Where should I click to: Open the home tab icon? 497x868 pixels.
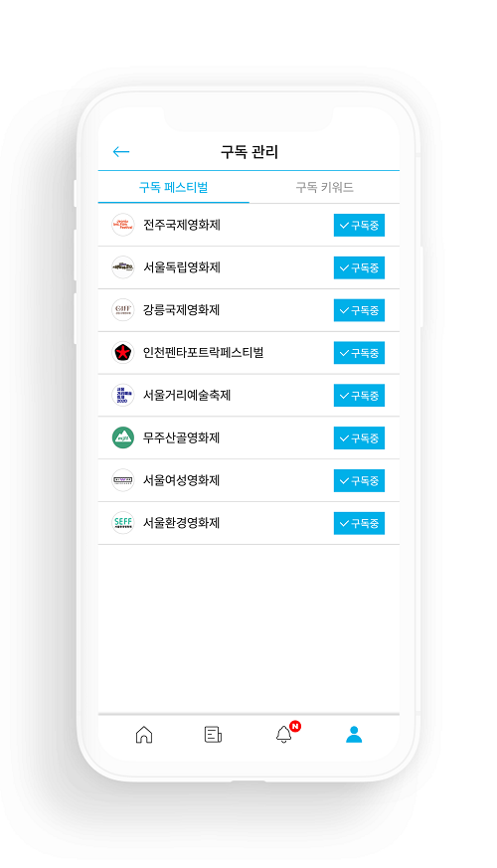click(144, 735)
